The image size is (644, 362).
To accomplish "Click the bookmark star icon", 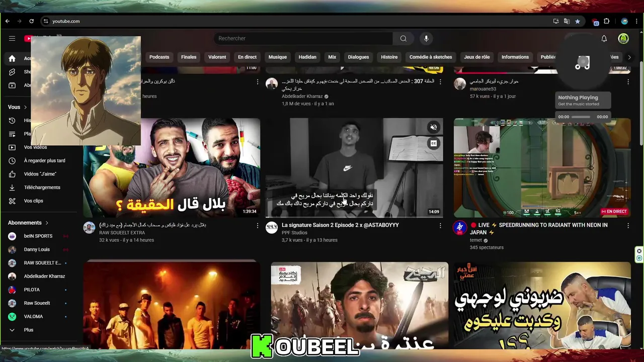I will tap(578, 21).
